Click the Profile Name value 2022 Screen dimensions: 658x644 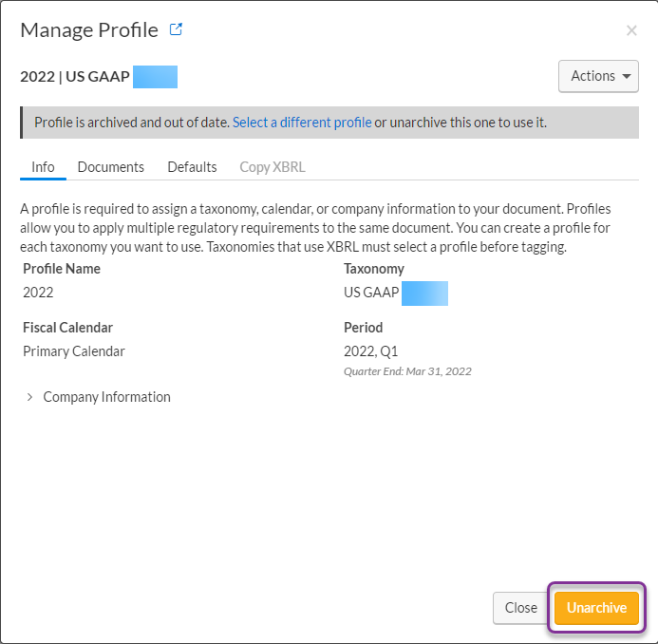coord(38,293)
